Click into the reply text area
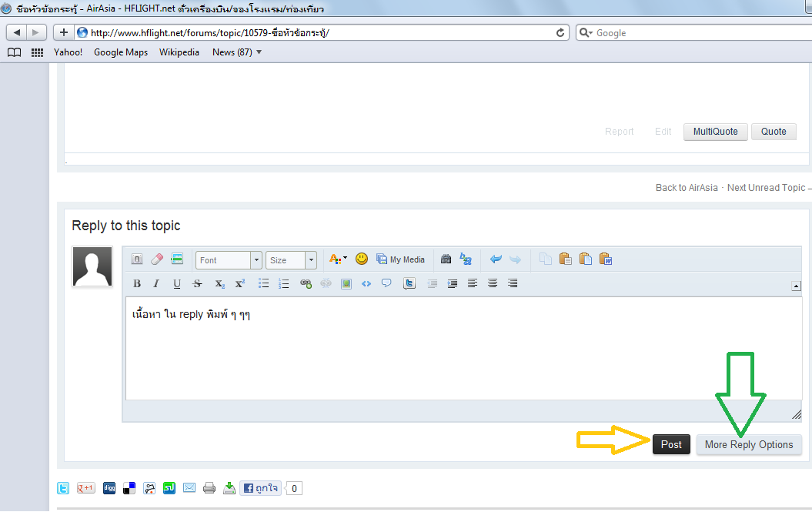Screen dimensions: 812x512 463,348
